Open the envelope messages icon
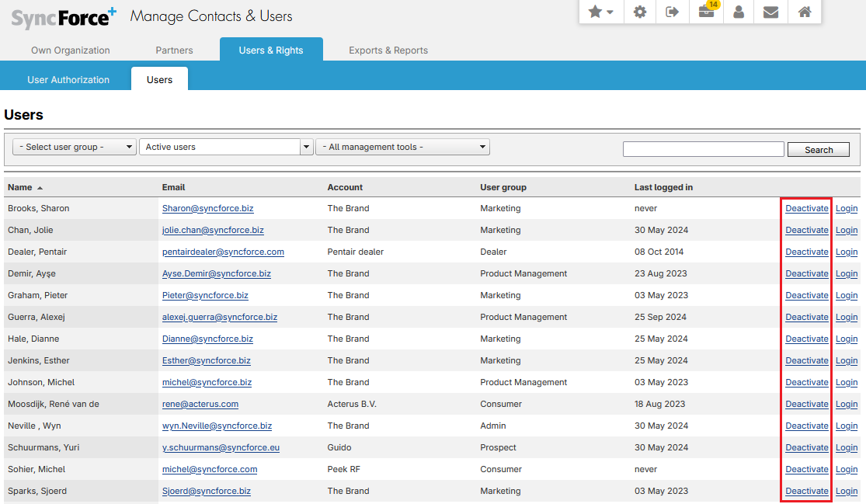 tap(770, 12)
